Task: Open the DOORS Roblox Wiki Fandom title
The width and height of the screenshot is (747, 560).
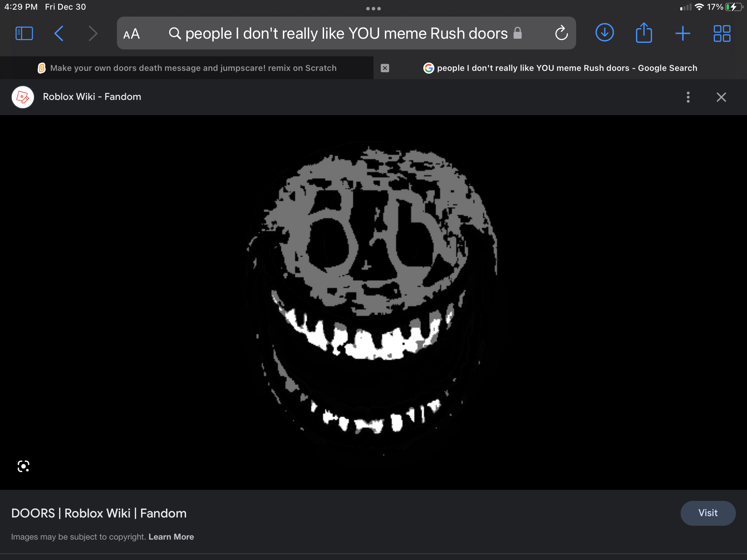Action: [x=99, y=513]
